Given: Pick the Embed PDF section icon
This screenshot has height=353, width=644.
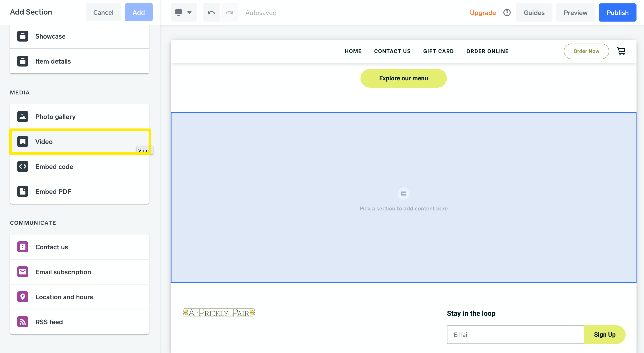Looking at the screenshot, I should point(22,191).
